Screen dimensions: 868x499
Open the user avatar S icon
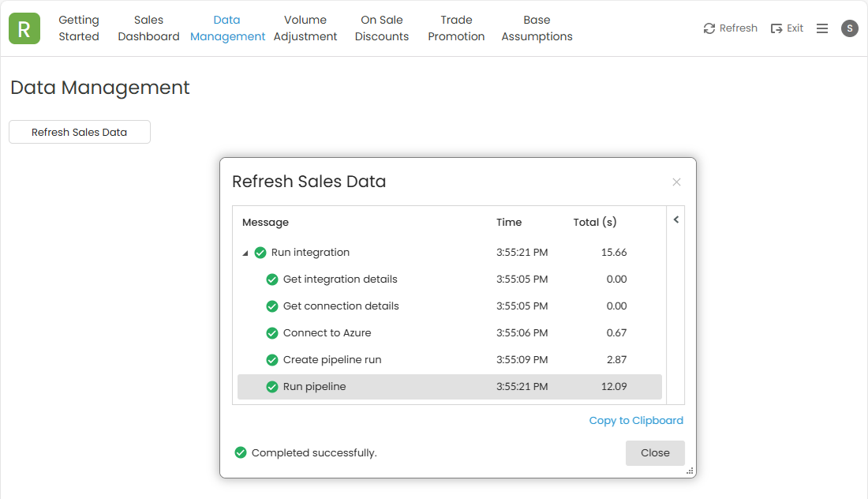[x=849, y=28]
